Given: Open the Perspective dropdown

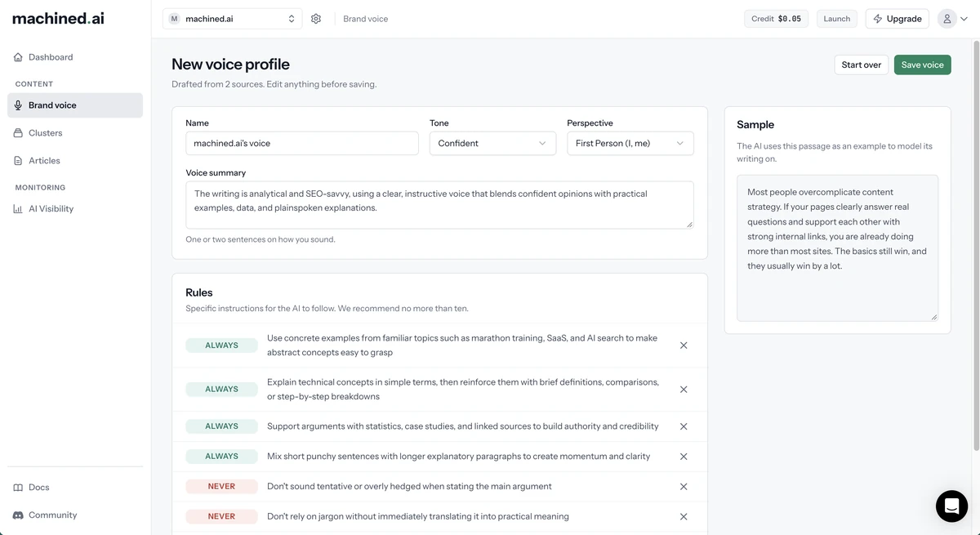Looking at the screenshot, I should pyautogui.click(x=630, y=143).
